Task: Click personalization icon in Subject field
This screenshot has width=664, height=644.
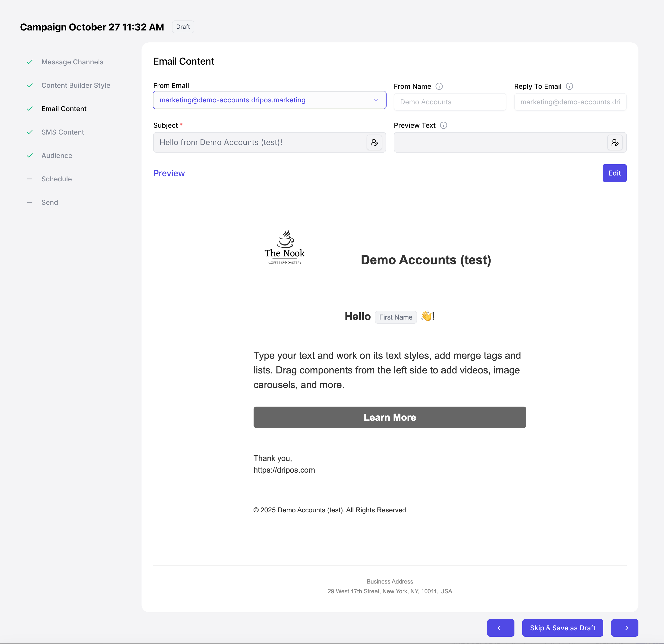Action: pyautogui.click(x=374, y=142)
